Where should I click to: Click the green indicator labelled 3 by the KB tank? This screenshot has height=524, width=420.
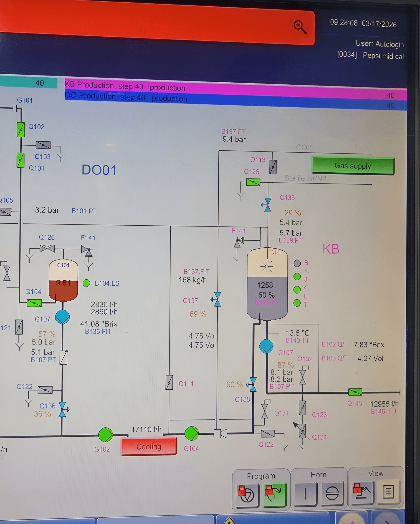tap(297, 276)
